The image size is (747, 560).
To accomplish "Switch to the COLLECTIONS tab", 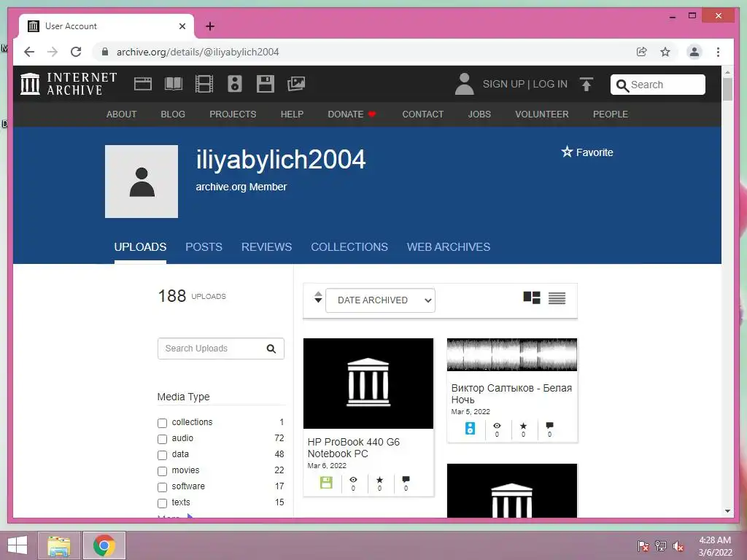I will [349, 246].
